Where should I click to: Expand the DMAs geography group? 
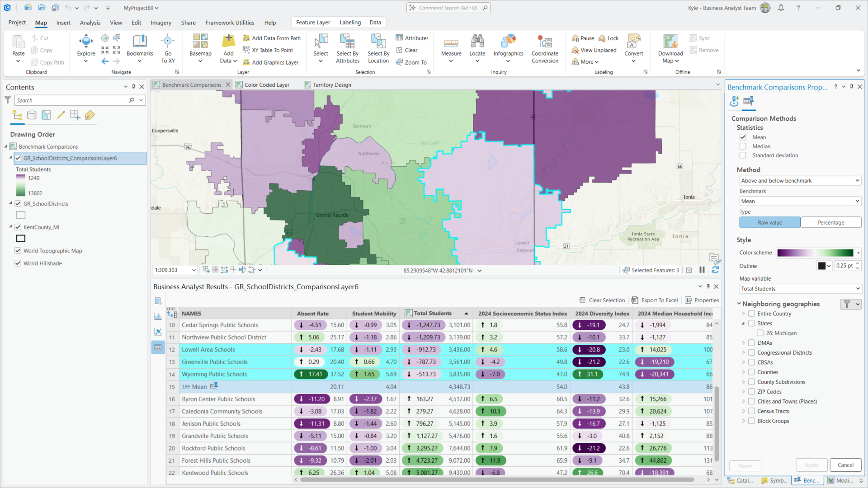743,343
